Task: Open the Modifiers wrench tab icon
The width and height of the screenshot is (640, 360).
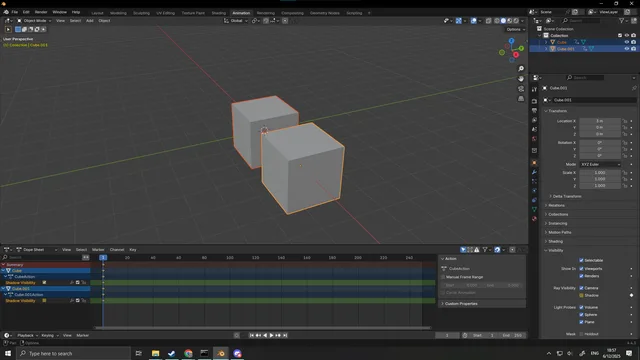Action: [x=534, y=172]
